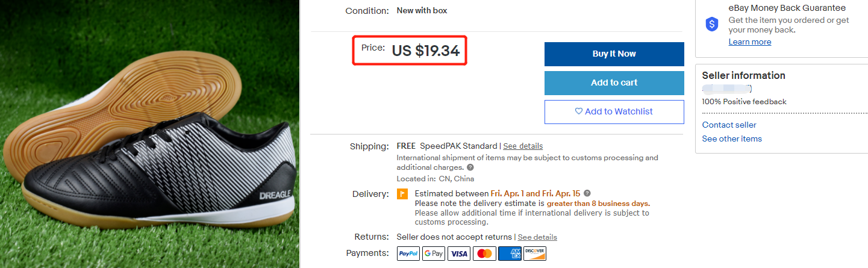Click the Mastercard logo icon
Image resolution: width=868 pixels, height=268 pixels.
(484, 254)
